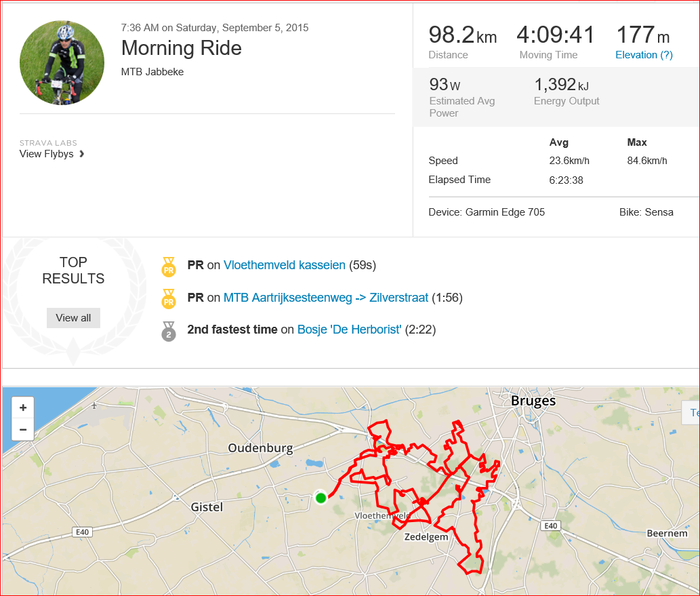Click the E40 highway shield near Gistel

(82, 532)
